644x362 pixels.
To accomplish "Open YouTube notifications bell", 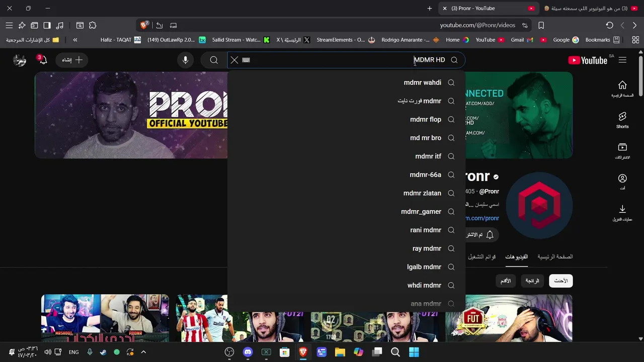I will point(43,60).
